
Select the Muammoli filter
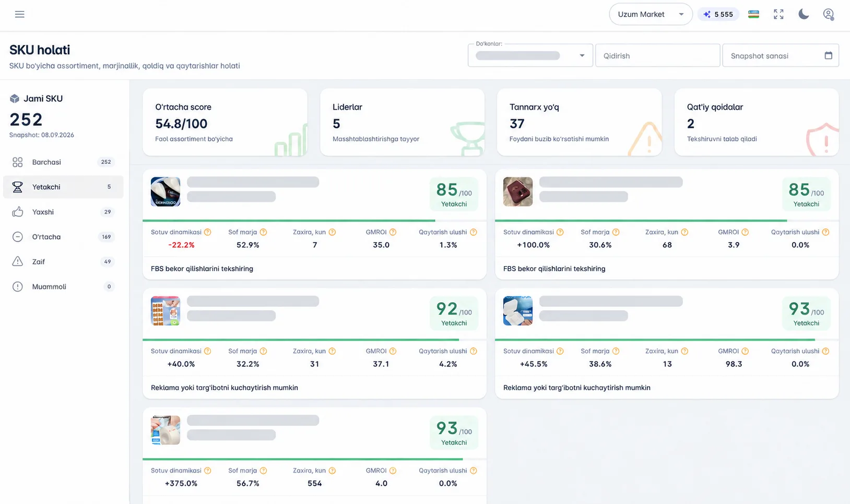click(63, 286)
